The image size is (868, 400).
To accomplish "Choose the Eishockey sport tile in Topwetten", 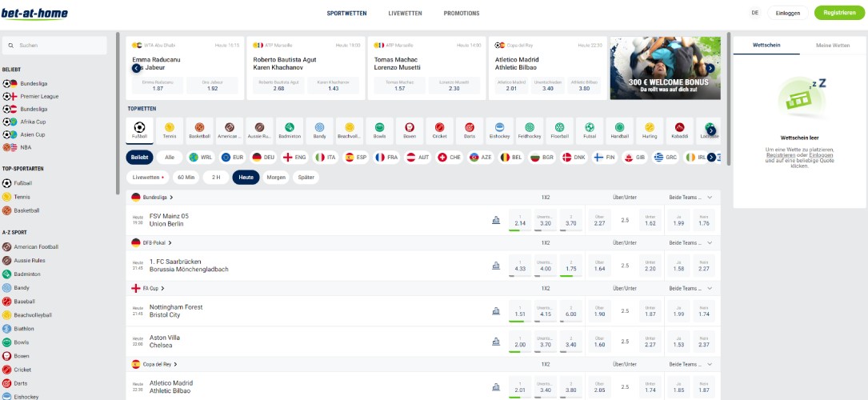I will point(499,130).
